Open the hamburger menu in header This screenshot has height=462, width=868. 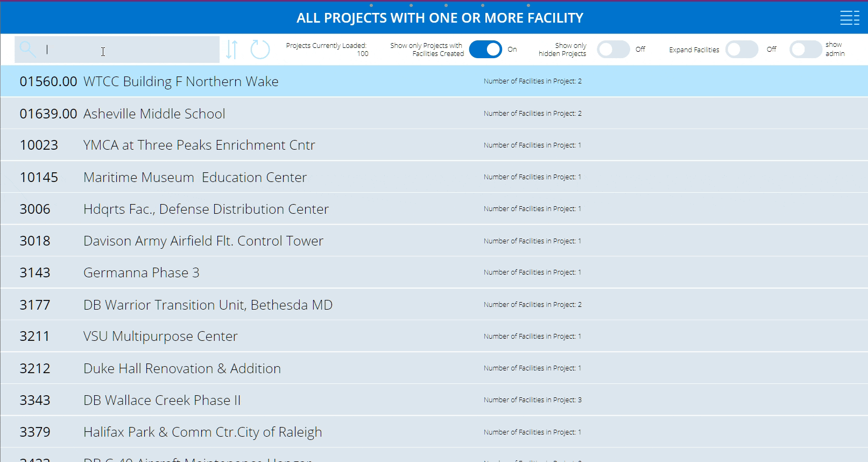[x=850, y=18]
